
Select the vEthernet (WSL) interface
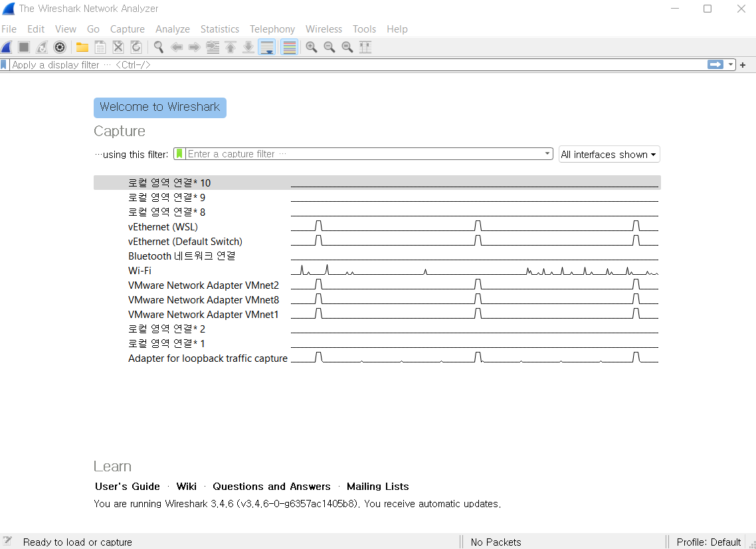[377, 226]
